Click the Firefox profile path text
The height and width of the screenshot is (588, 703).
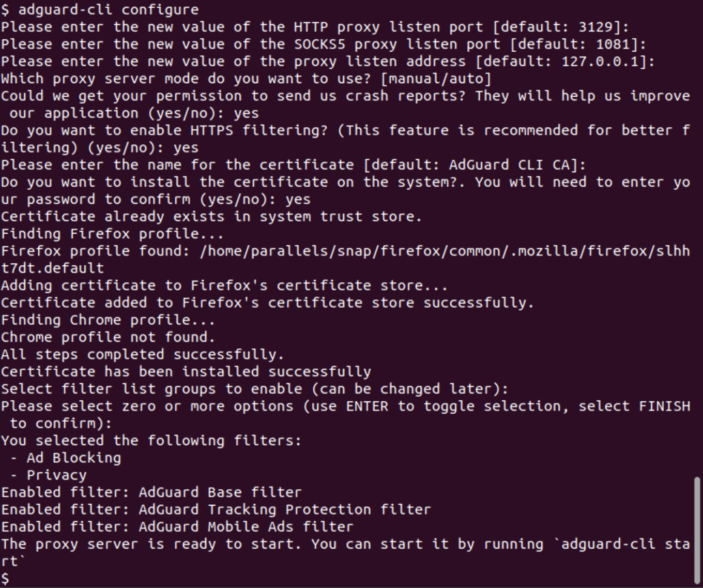point(445,251)
